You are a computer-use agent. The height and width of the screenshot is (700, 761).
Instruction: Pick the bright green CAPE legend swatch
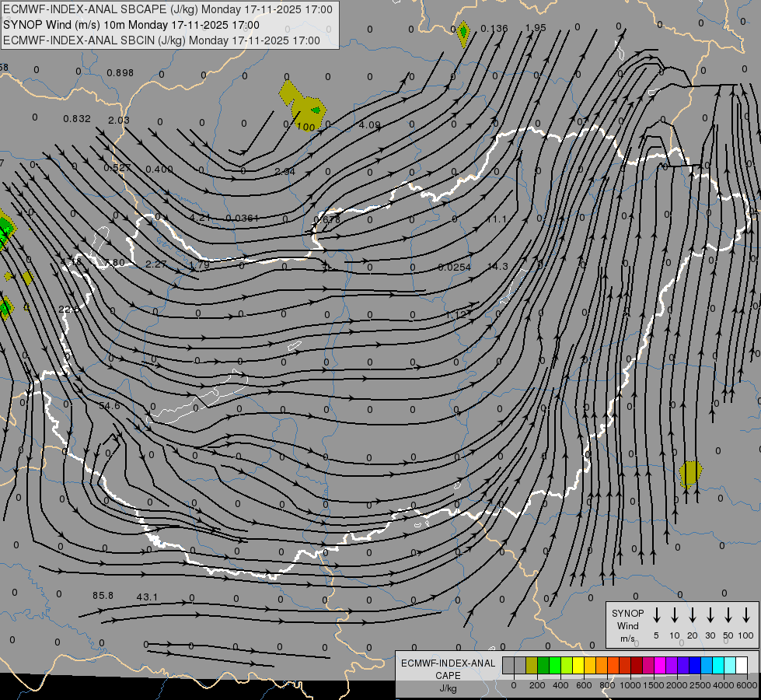[x=555, y=665]
